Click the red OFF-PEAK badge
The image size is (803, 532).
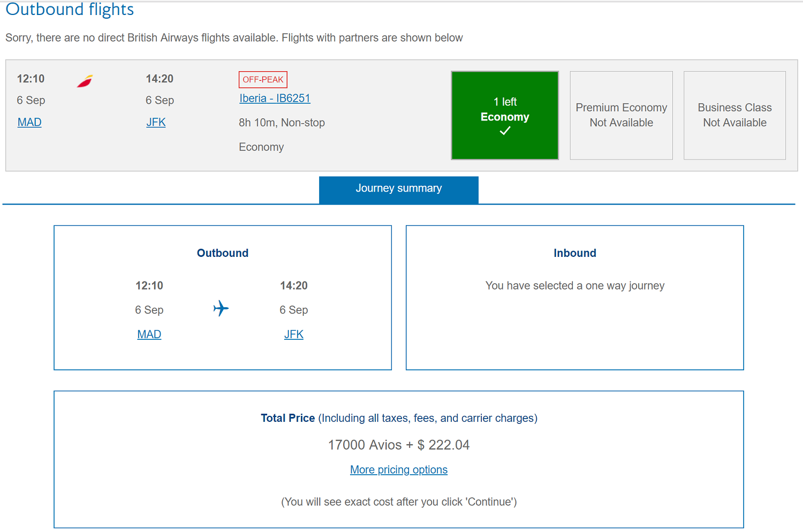tap(263, 80)
